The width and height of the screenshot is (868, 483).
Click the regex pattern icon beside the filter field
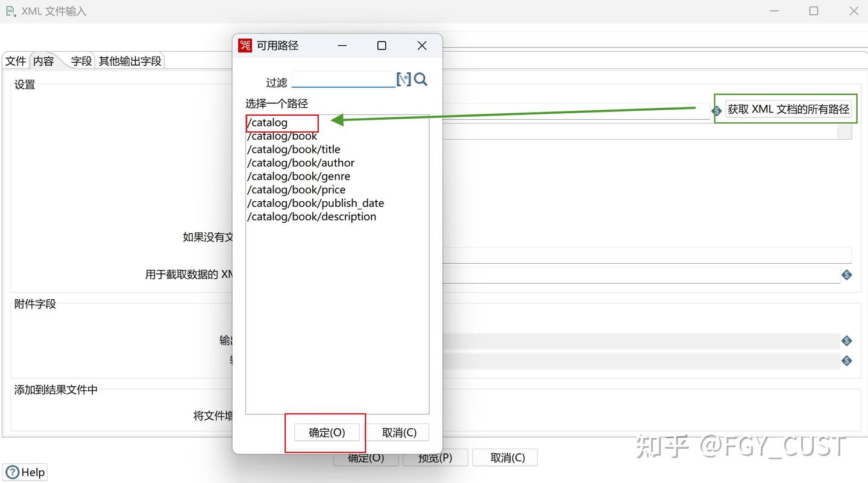(x=403, y=79)
